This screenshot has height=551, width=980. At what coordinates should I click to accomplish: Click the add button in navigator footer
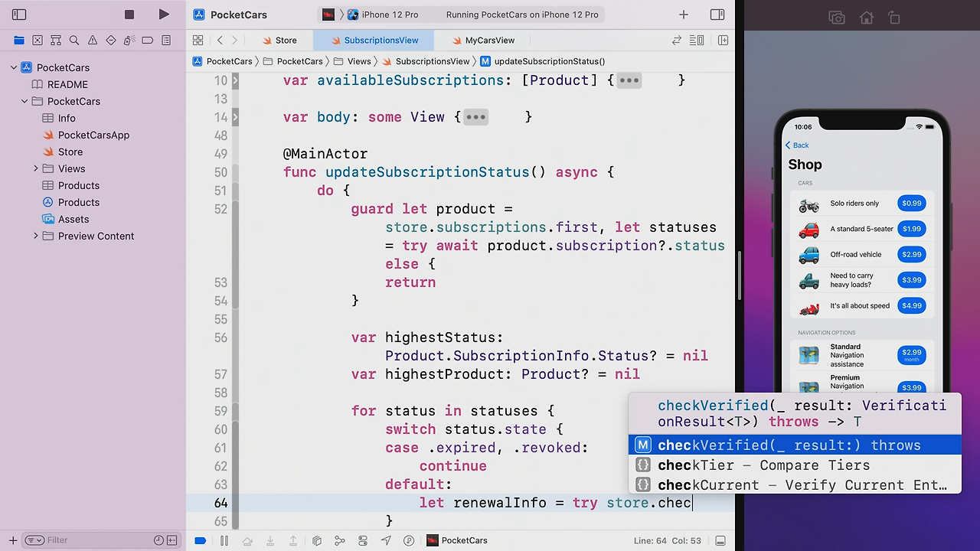pos(13,540)
